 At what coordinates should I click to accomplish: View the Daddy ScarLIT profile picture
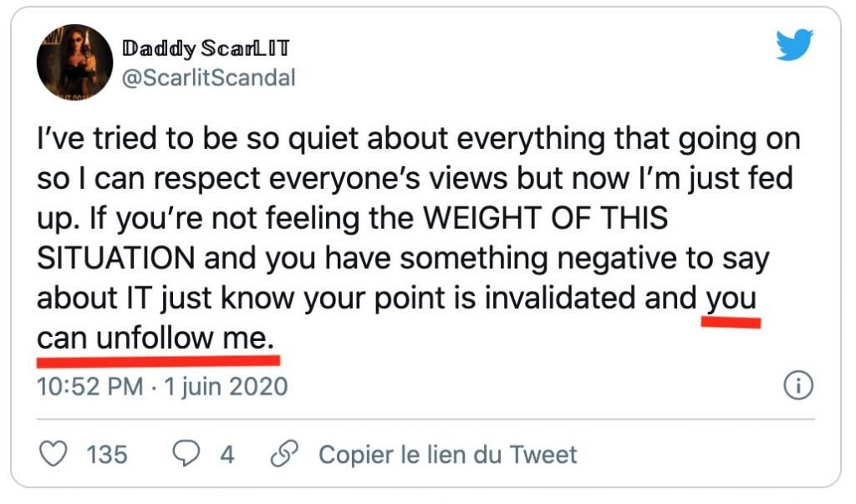[x=74, y=62]
